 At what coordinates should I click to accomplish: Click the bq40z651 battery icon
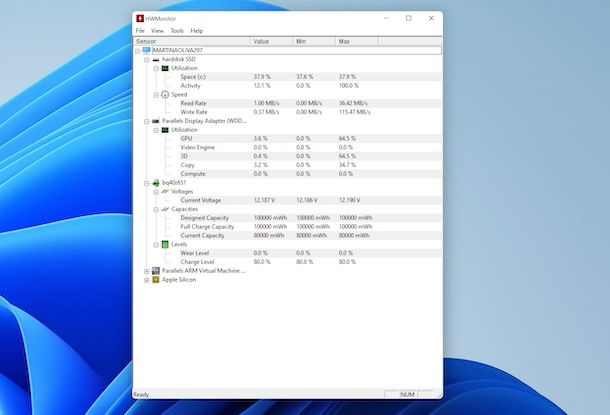156,183
